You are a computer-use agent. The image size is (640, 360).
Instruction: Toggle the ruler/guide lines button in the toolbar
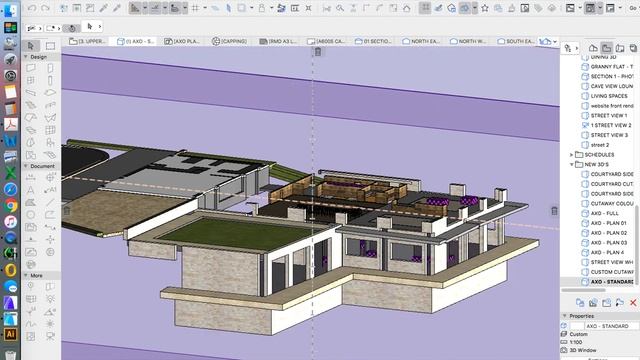tap(135, 8)
